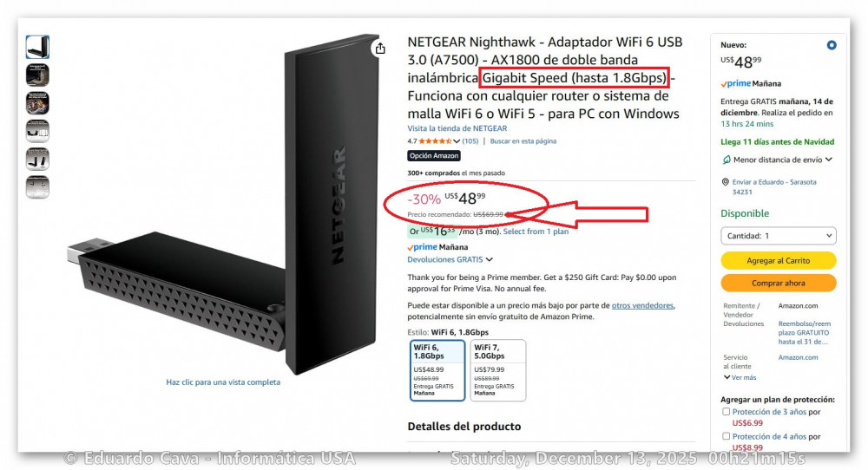The height and width of the screenshot is (470, 868).
Task: Open the third product thumbnail
Action: 37,103
